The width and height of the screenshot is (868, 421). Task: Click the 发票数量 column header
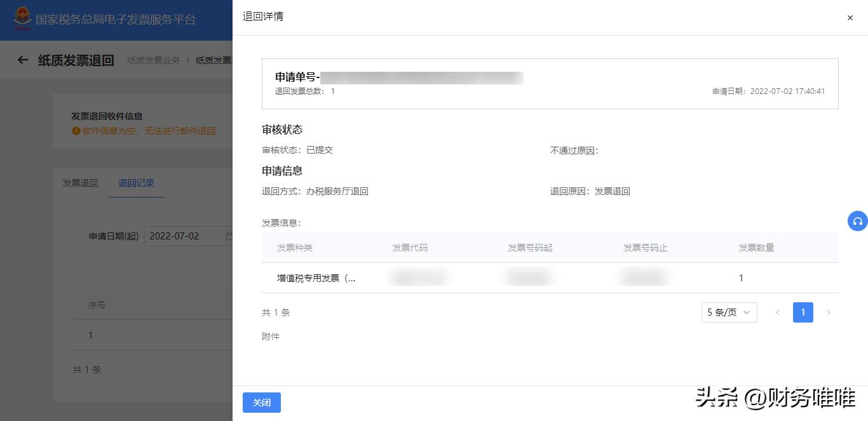tap(755, 248)
